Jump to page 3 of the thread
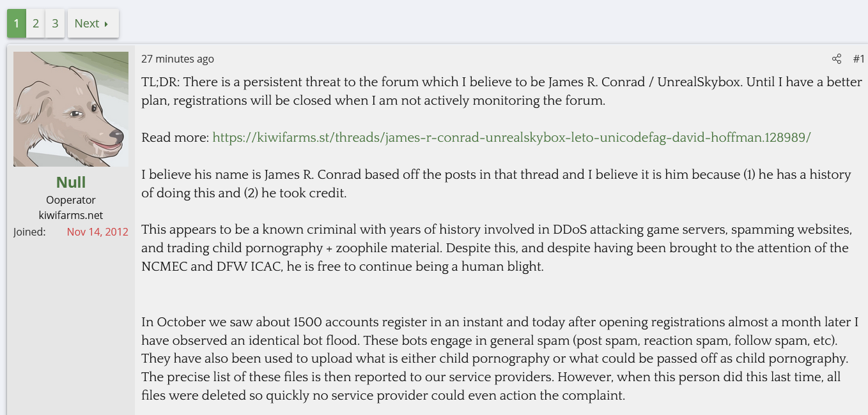This screenshot has width=868, height=415. [x=55, y=24]
